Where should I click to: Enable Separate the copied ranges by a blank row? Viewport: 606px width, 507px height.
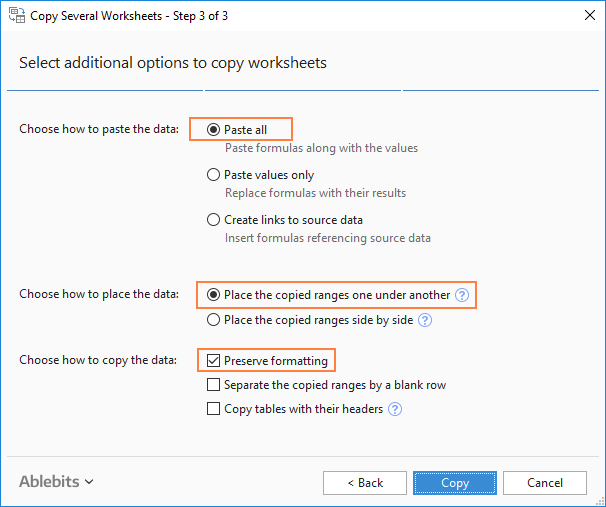pos(213,384)
